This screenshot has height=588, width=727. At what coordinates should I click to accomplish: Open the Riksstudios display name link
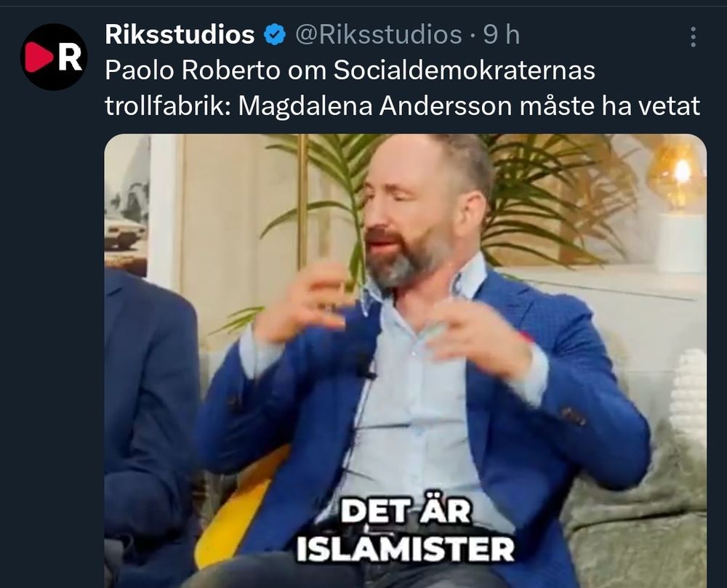point(180,35)
